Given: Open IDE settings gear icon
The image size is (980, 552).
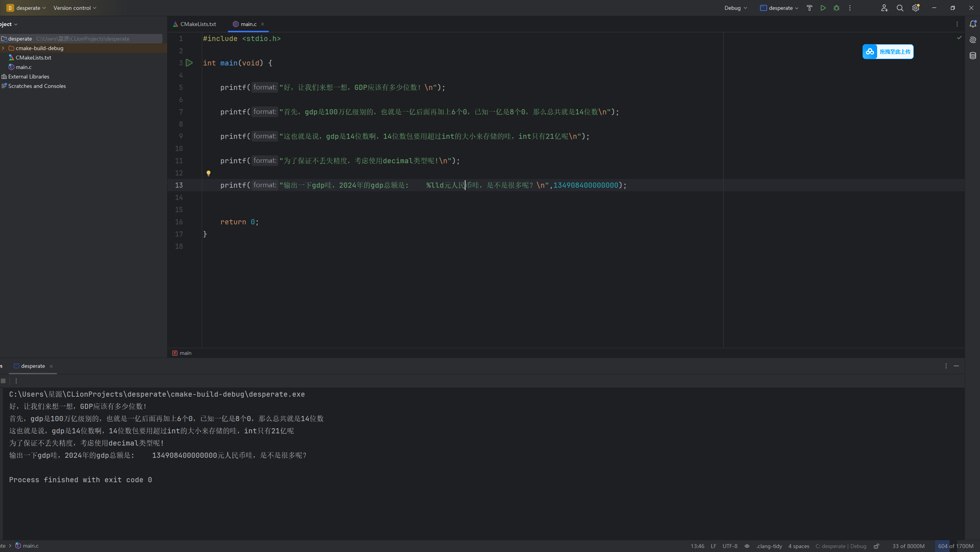Looking at the screenshot, I should pos(915,8).
